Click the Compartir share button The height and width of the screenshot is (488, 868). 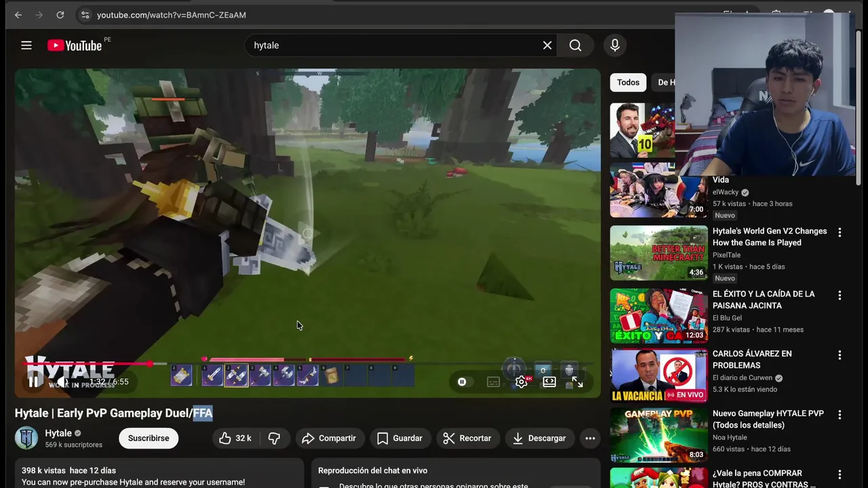coord(329,439)
